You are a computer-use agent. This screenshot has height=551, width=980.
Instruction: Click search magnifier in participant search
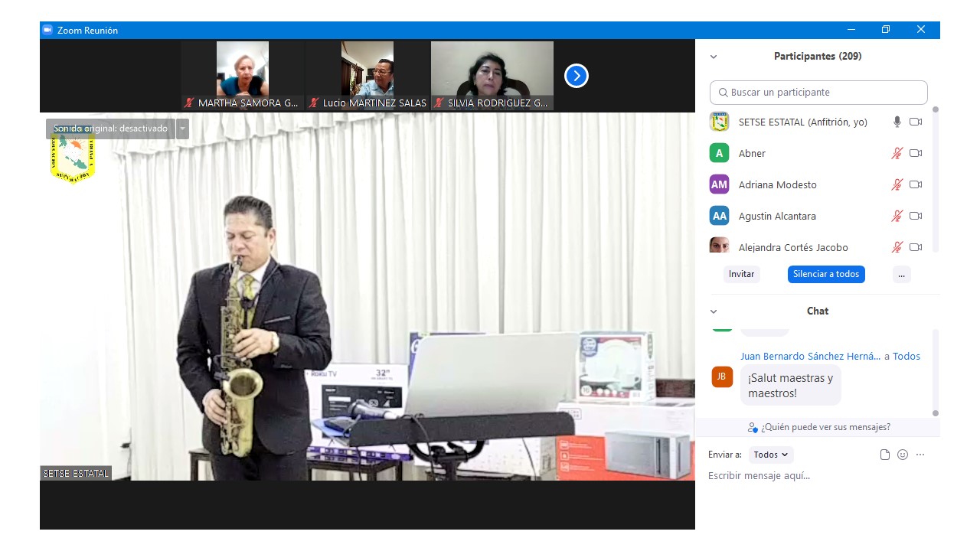point(723,93)
